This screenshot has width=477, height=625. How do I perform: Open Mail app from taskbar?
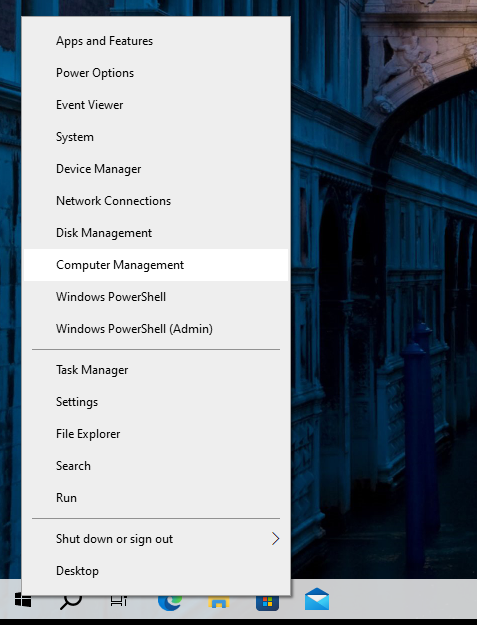point(317,599)
